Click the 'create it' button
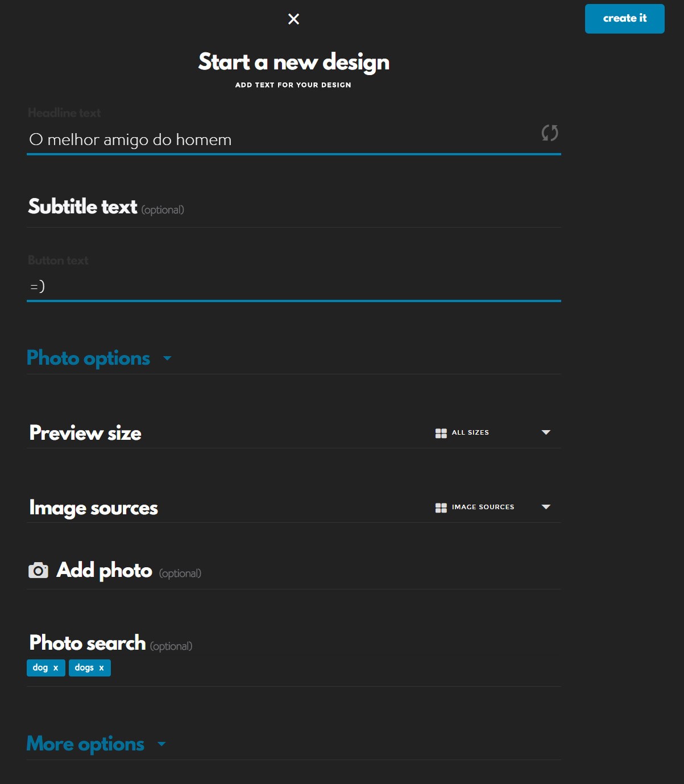This screenshot has width=684, height=784. [x=624, y=19]
